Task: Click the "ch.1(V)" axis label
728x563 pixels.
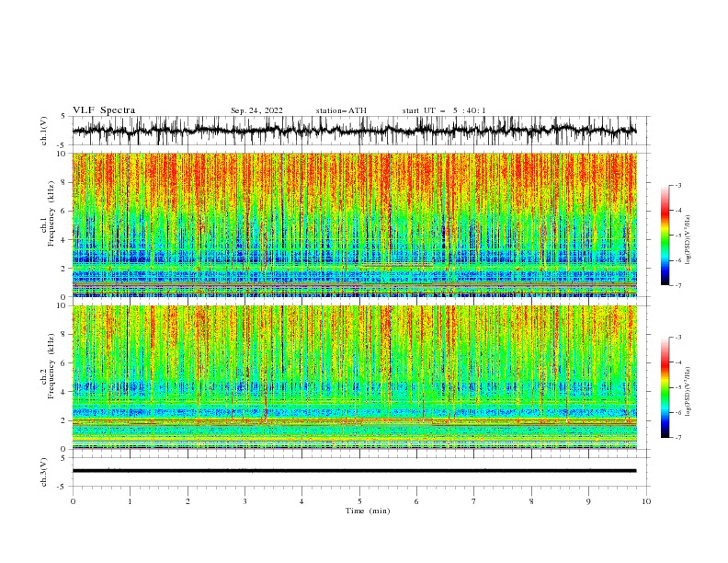Action: click(x=44, y=131)
